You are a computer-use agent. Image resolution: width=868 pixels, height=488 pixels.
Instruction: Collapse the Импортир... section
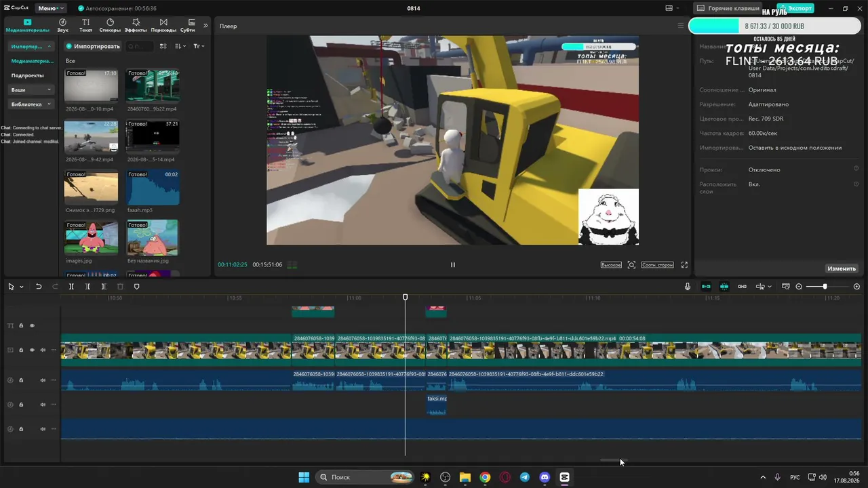coord(31,47)
